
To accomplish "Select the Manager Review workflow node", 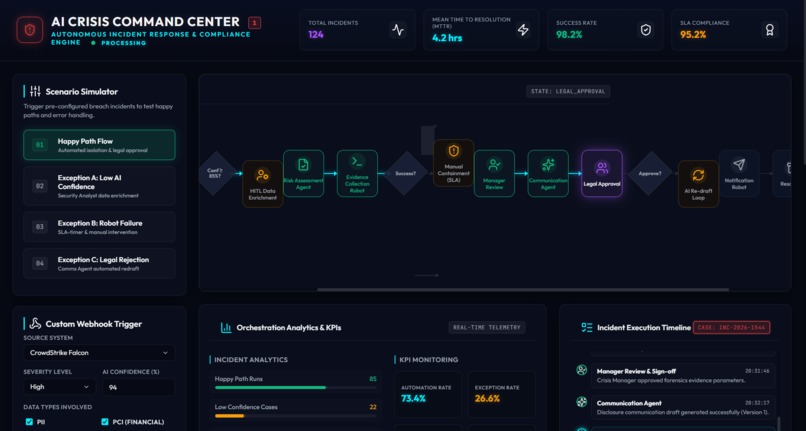I will (494, 173).
